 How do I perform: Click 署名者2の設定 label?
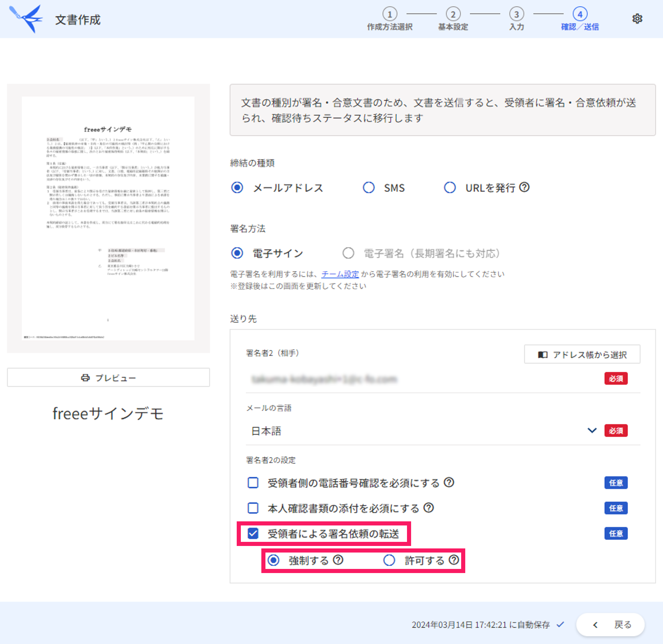tap(271, 460)
